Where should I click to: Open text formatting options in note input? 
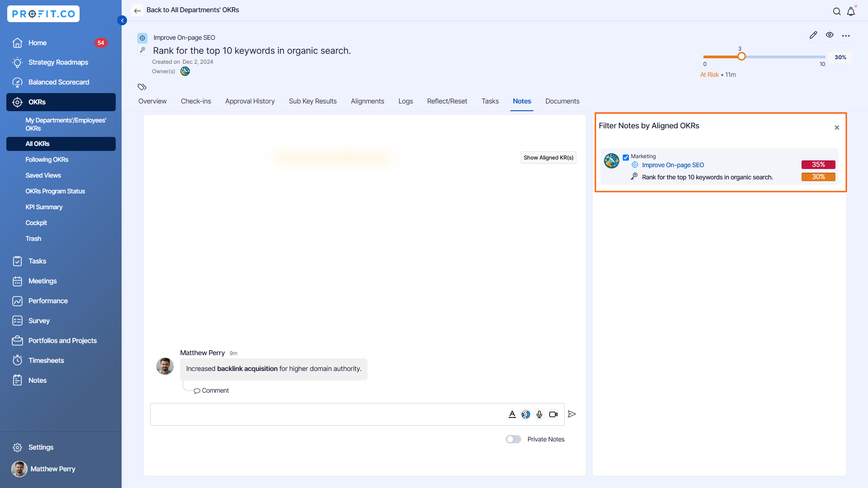[512, 414]
